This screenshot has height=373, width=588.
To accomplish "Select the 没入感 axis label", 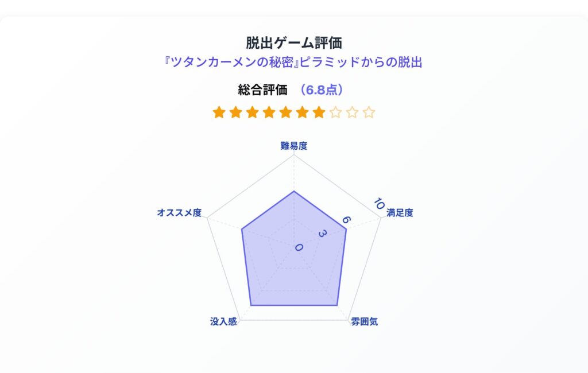I will tap(223, 322).
